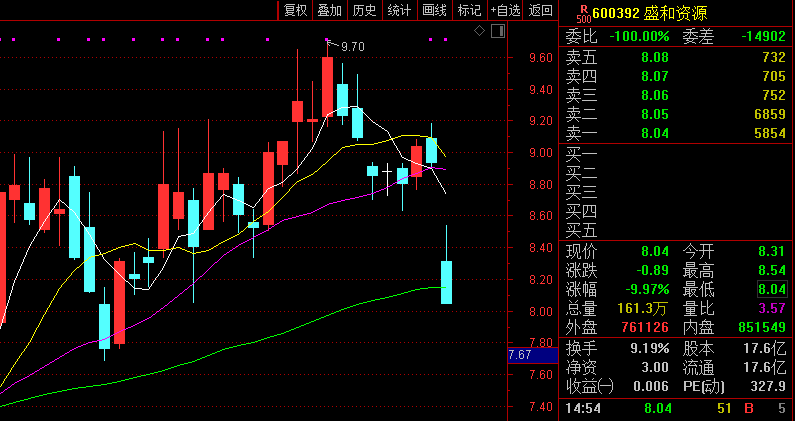Open the 历史 history toolbar button

click(x=365, y=10)
